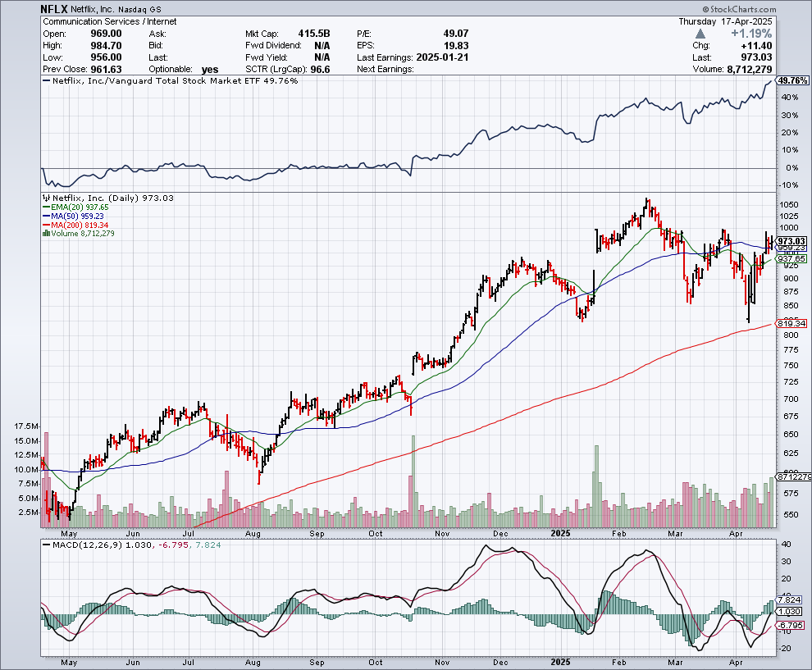The width and height of the screenshot is (812, 670).
Task: Click the Mkt Cap value 415.5B
Action: [x=314, y=34]
